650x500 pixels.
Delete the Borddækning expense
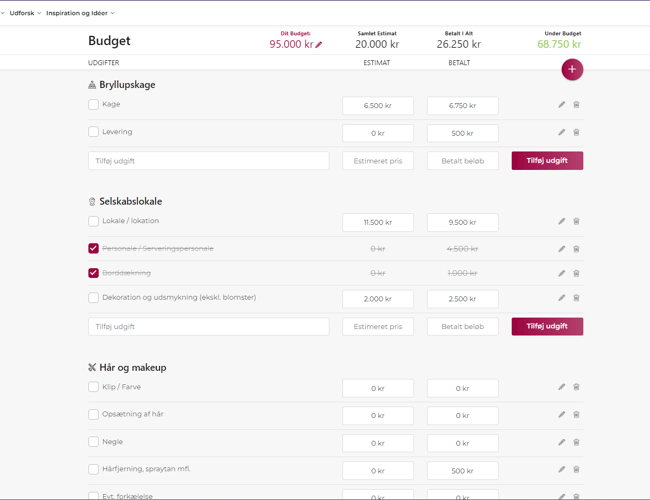pos(576,273)
